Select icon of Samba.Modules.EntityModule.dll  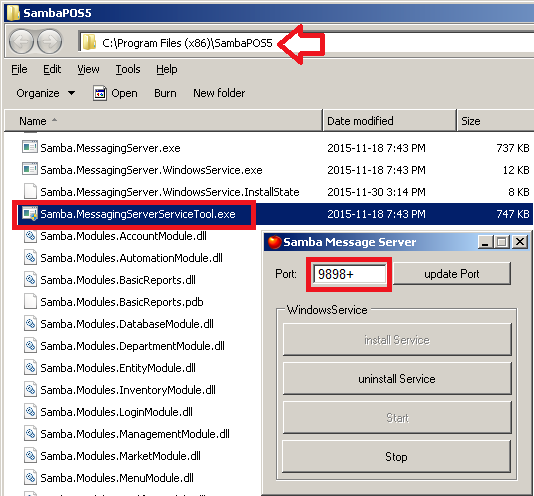click(30, 368)
